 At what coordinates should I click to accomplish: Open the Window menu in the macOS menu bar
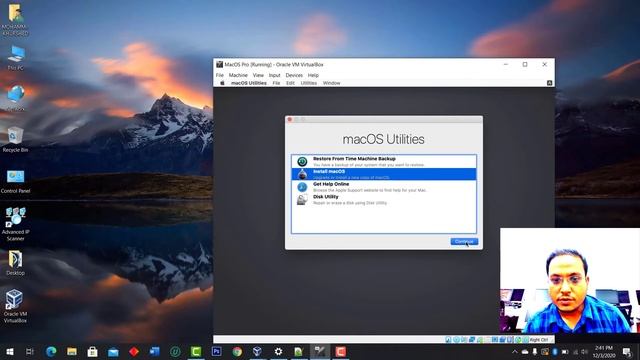tap(331, 83)
